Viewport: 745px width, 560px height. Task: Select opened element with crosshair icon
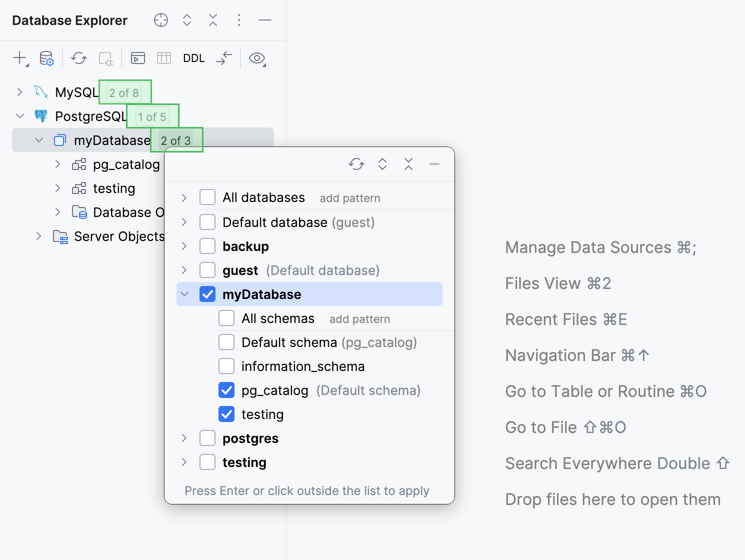(x=160, y=20)
